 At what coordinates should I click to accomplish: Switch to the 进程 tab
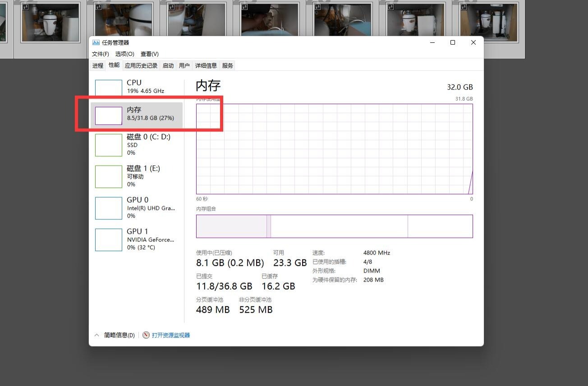click(98, 65)
